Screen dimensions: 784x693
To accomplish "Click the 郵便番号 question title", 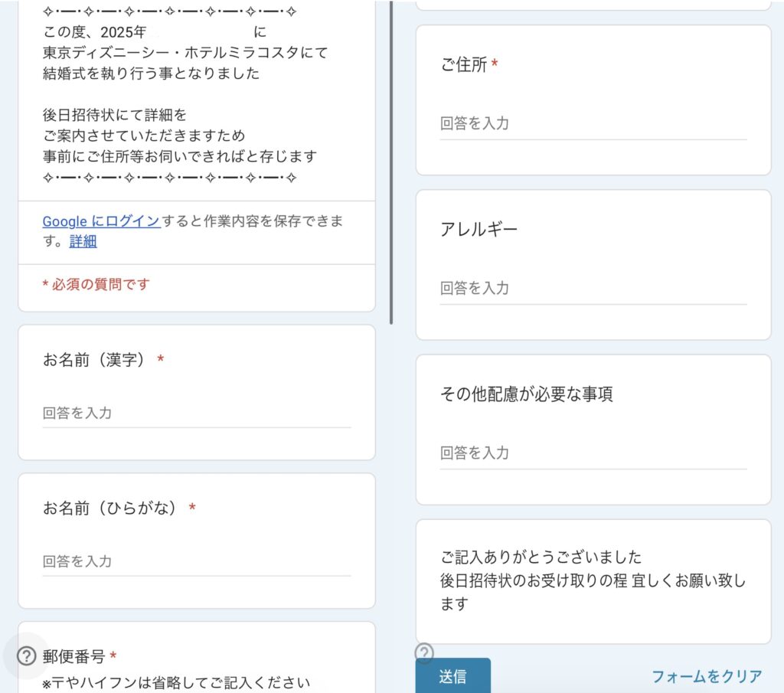I will point(73,656).
